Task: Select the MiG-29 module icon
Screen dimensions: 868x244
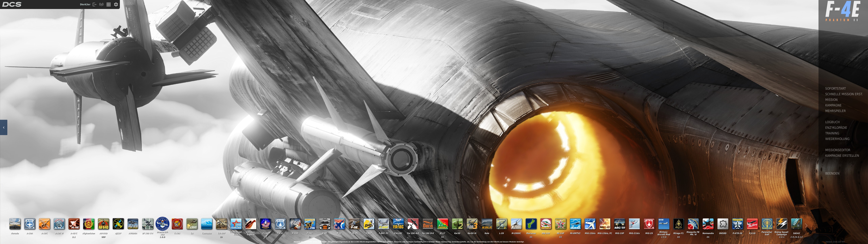Action: pyautogui.click(x=649, y=224)
